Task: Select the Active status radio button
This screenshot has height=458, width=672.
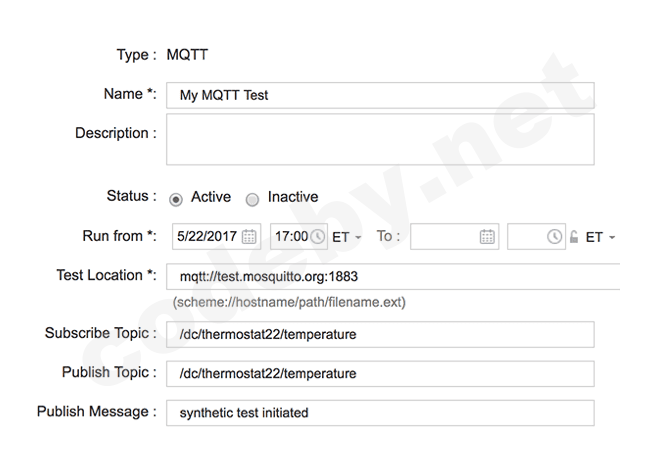Action: pos(176,198)
